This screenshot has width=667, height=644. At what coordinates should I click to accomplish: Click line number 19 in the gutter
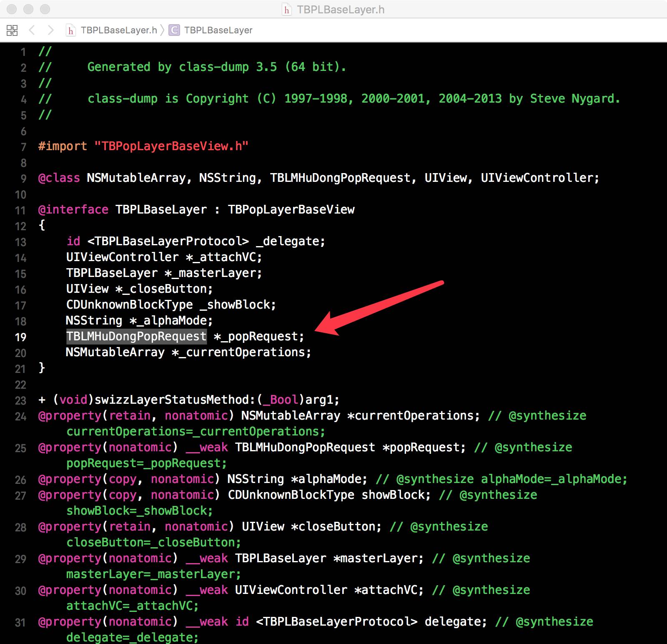click(x=20, y=337)
